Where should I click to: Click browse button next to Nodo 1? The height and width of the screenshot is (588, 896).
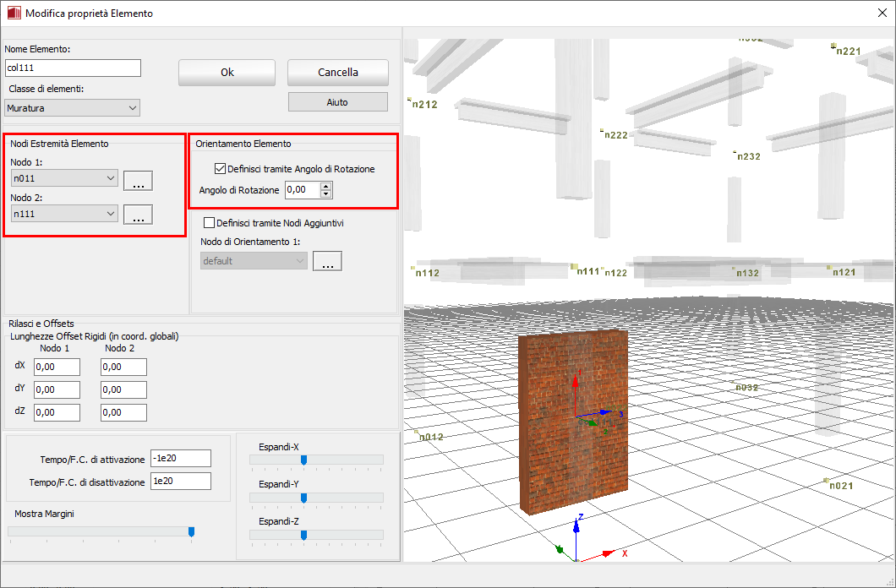point(138,180)
